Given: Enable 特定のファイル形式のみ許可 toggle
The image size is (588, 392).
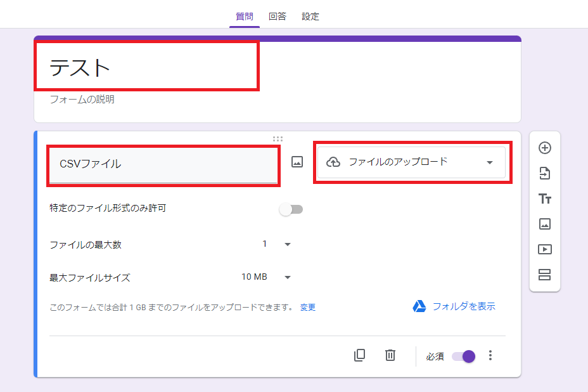Looking at the screenshot, I should coord(291,209).
